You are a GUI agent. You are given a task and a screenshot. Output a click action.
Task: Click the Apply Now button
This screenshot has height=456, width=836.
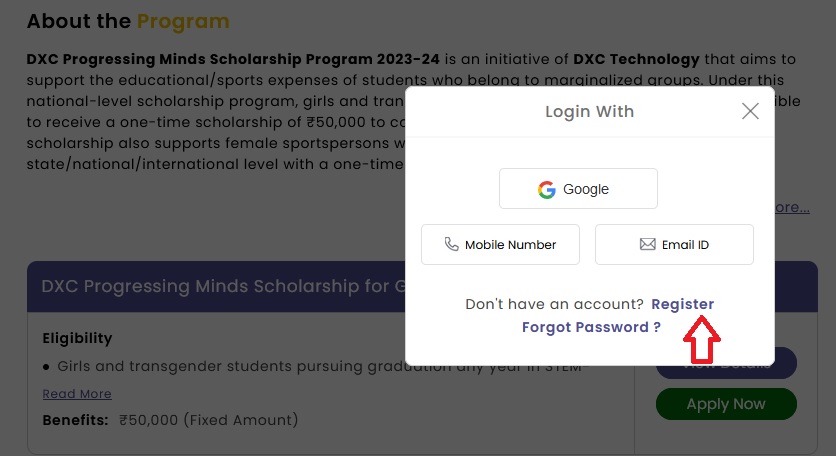point(726,404)
